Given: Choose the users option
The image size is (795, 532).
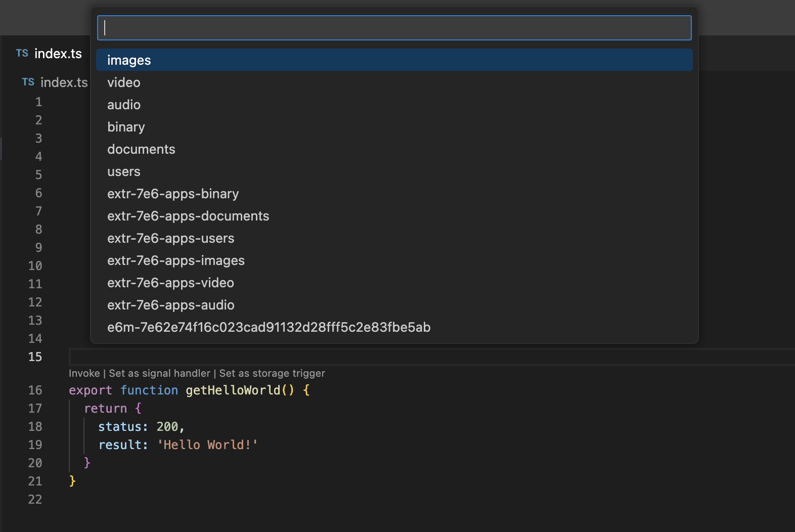Looking at the screenshot, I should click(x=124, y=171).
